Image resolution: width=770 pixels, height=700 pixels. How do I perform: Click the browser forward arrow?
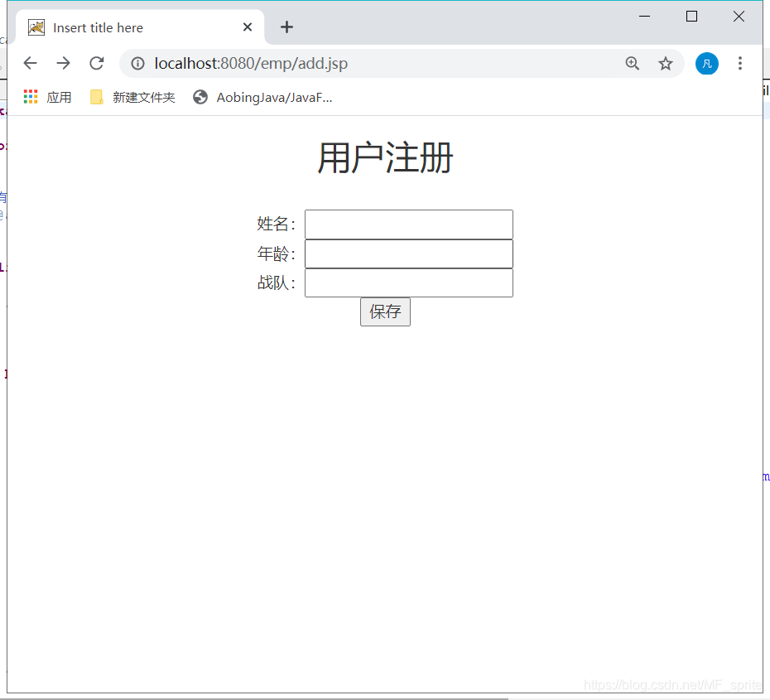pos(64,63)
